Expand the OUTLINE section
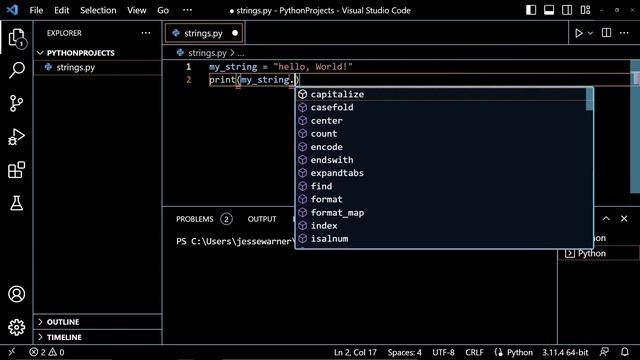 tap(40, 322)
